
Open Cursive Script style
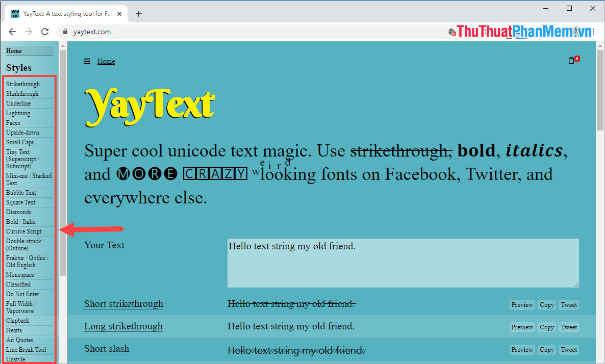click(x=23, y=231)
